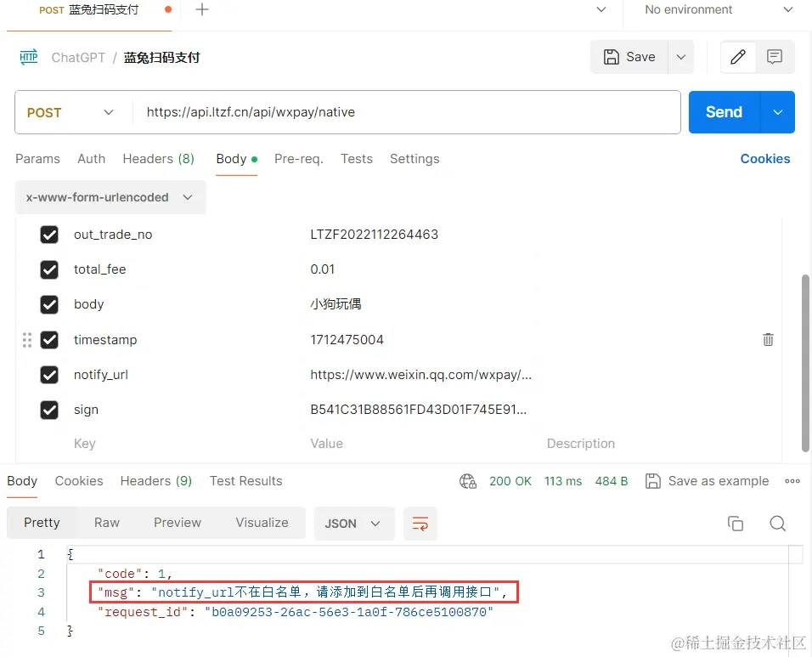Open the tabs overflow chevron

click(601, 10)
